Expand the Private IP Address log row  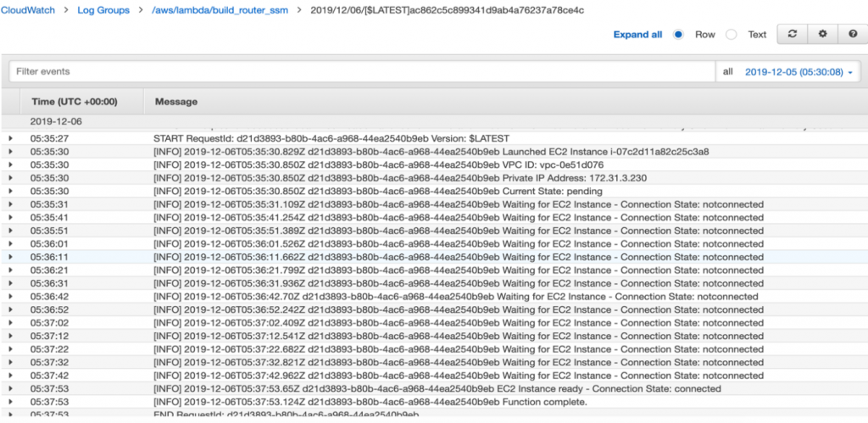(x=10, y=178)
